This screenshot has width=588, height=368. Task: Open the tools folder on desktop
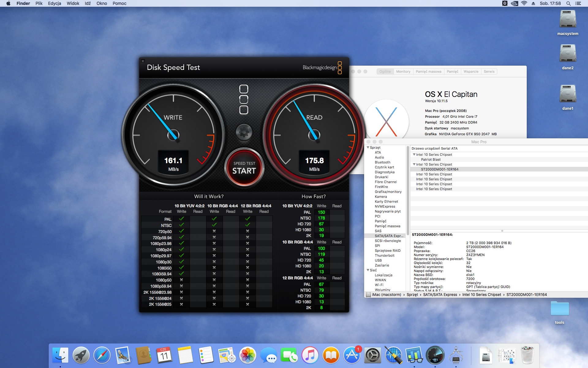[559, 309]
